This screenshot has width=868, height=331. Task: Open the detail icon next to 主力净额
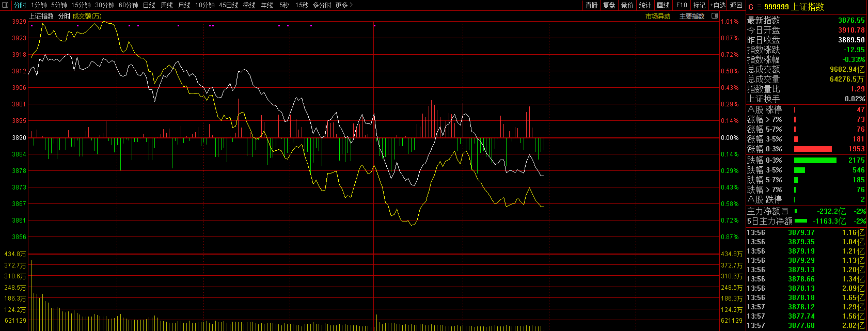pos(785,211)
